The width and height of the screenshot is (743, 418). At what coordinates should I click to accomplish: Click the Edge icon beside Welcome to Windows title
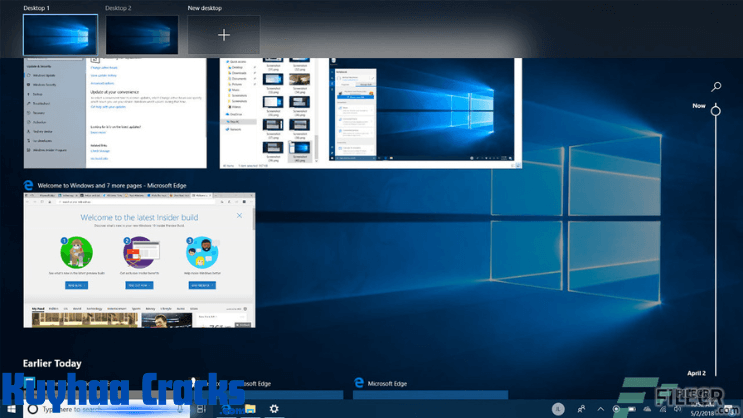coord(29,186)
